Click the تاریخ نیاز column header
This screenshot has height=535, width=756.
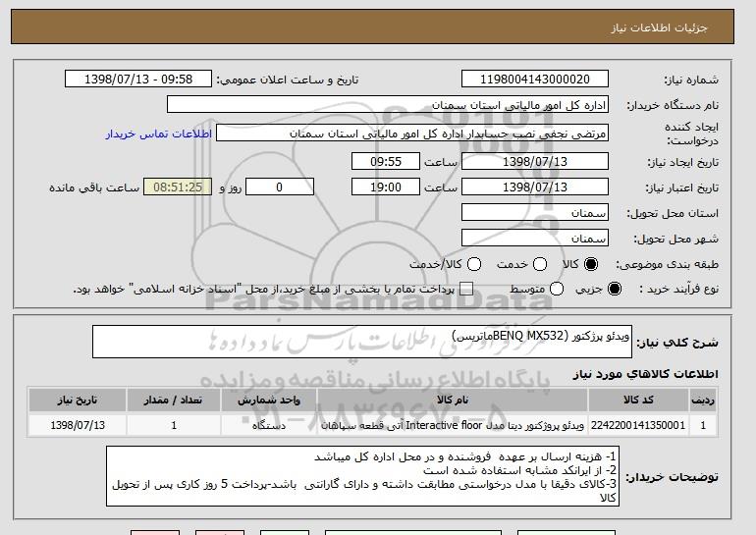pos(78,401)
